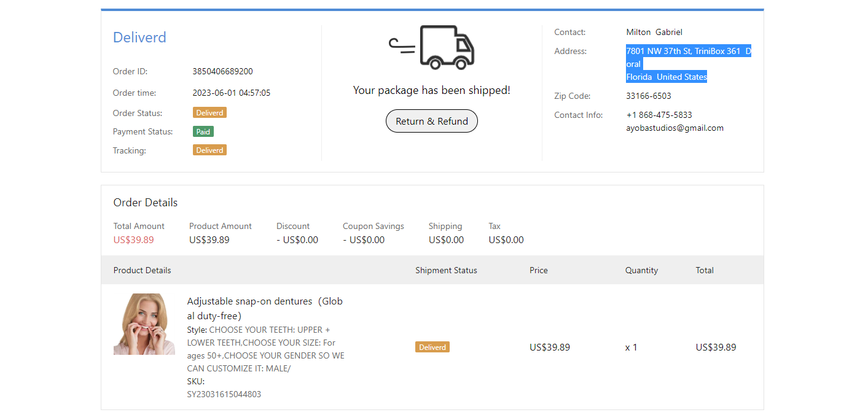The height and width of the screenshot is (415, 868).
Task: Click the Deliverd badge beside Tracking
Action: pyautogui.click(x=209, y=150)
